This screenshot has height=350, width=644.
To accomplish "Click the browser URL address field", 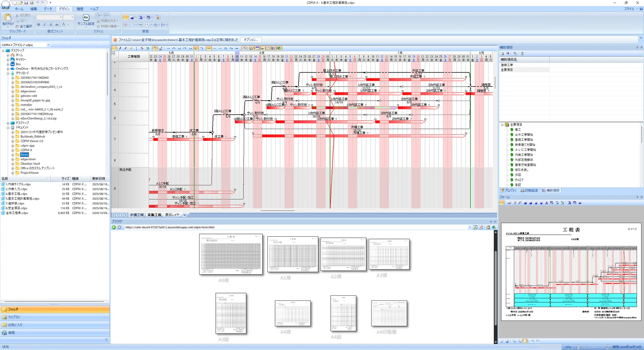I will (296, 227).
